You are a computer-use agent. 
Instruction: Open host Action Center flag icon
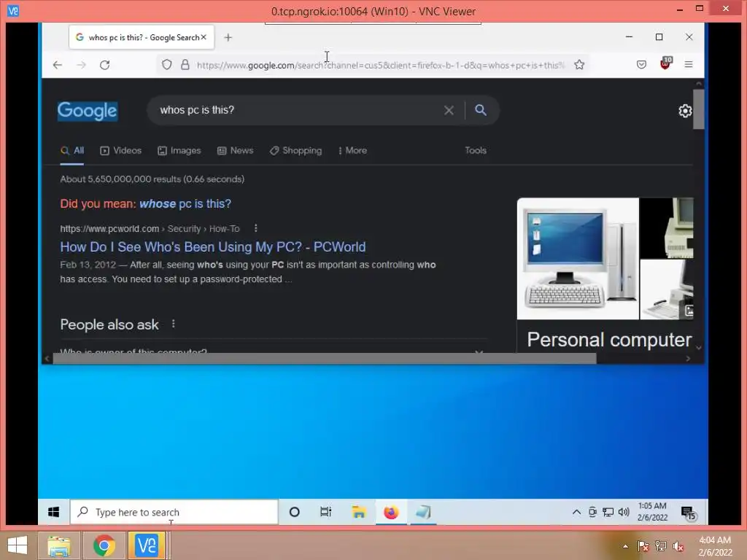643,546
